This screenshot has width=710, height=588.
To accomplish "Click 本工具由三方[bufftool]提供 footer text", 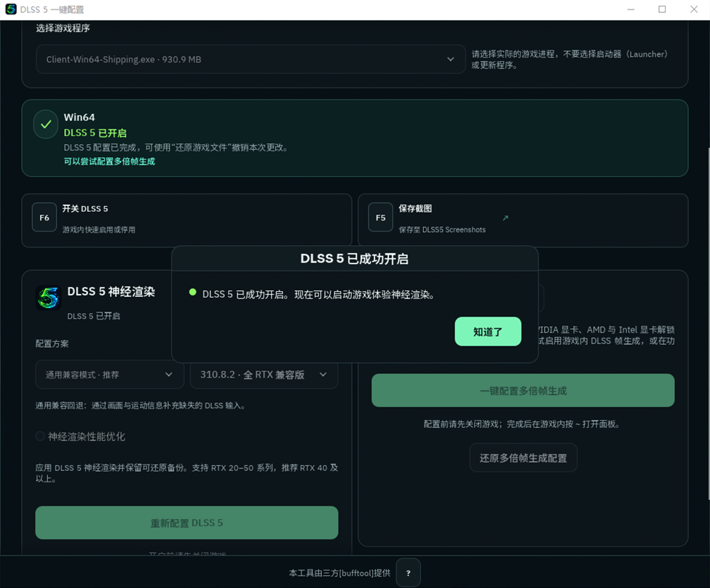I will [x=339, y=573].
